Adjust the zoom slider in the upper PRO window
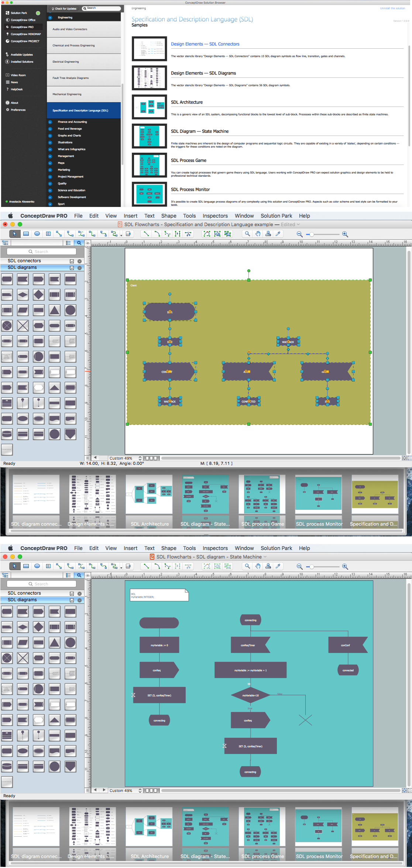Image resolution: width=412 pixels, height=868 pixels. [312, 234]
